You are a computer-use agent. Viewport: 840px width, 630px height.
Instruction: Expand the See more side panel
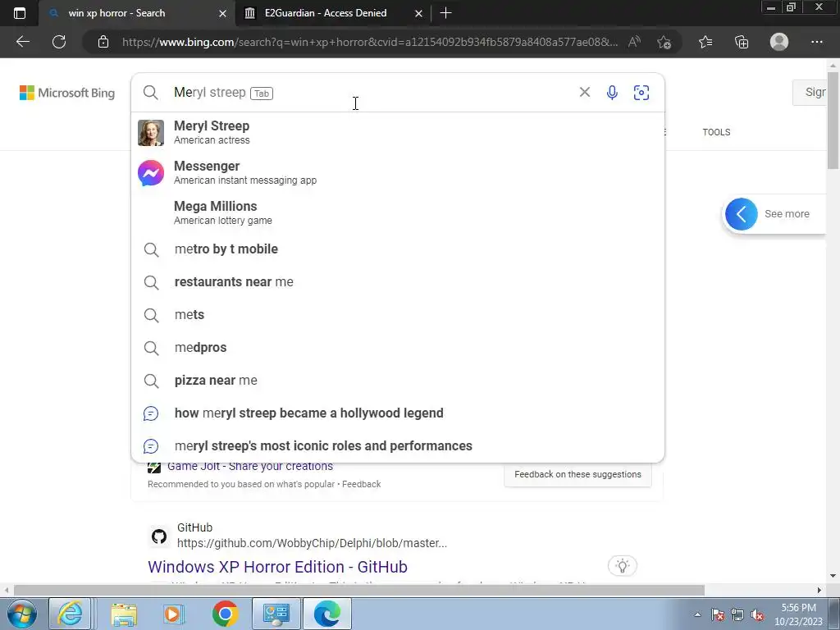tap(774, 214)
